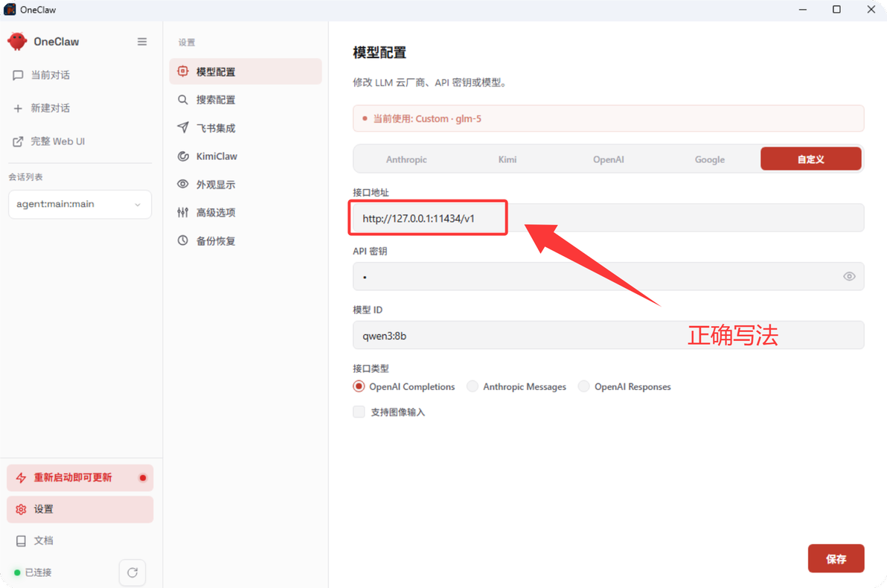Collapse sidebar with hamburger menu icon
Viewport: 887px width, 588px height.
(x=142, y=42)
